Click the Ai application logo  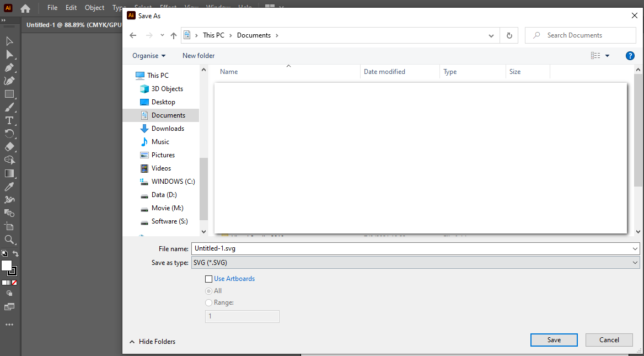[x=8, y=8]
